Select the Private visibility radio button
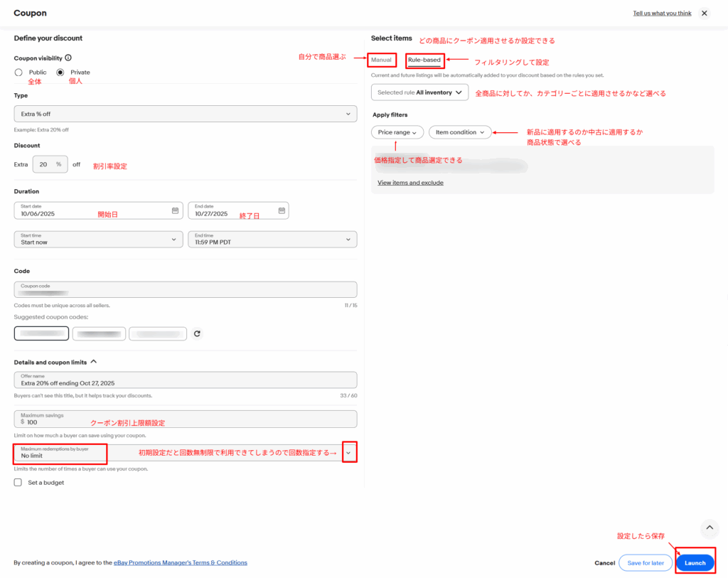This screenshot has width=728, height=578. 60,73
